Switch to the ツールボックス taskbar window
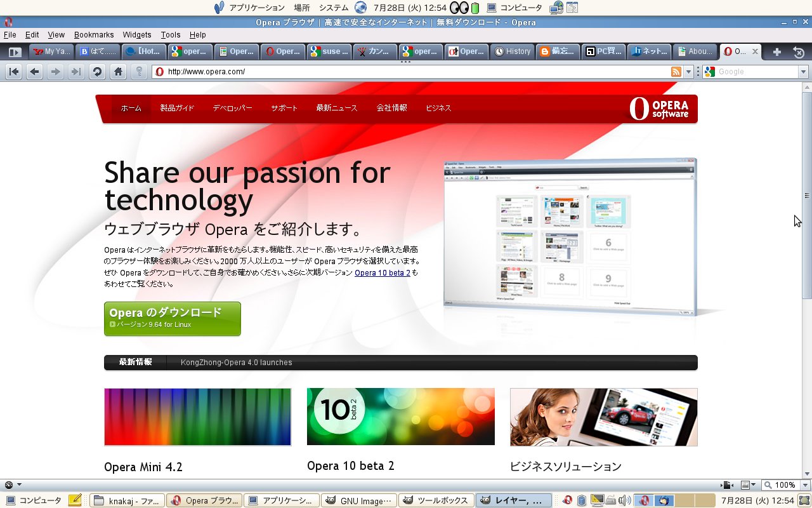This screenshot has height=508, width=812. [436, 500]
